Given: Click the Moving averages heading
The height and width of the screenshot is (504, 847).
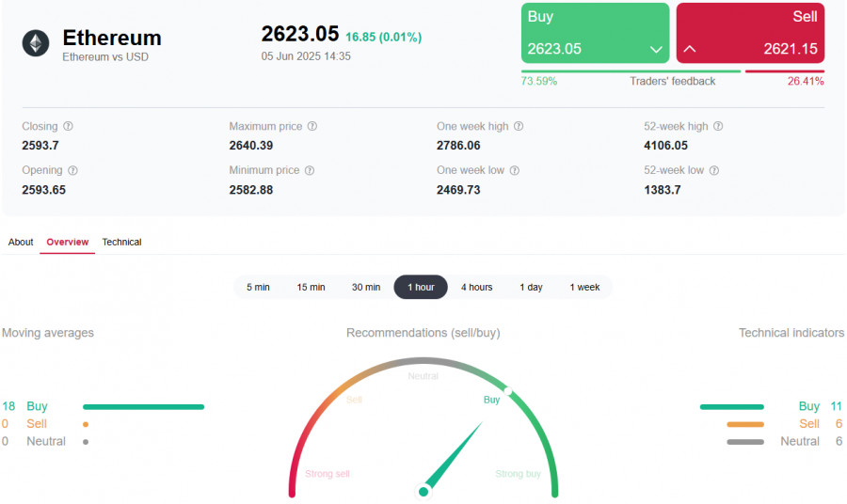Looking at the screenshot, I should (48, 333).
